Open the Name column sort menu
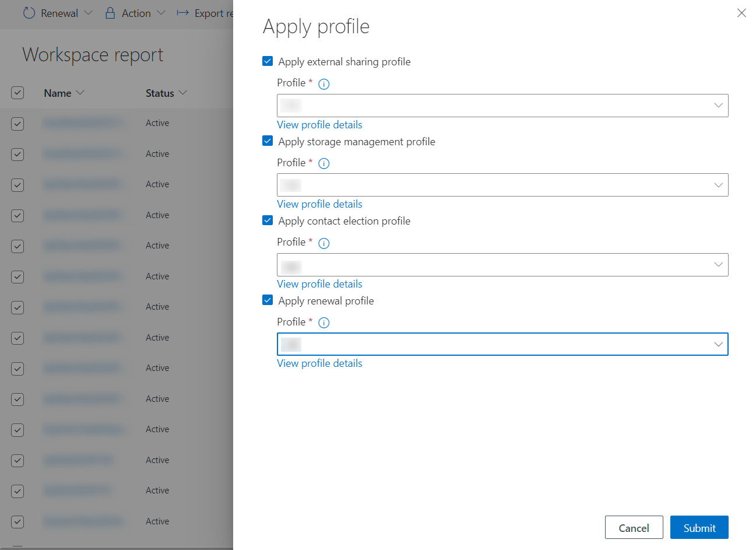The image size is (756, 550). (80, 92)
